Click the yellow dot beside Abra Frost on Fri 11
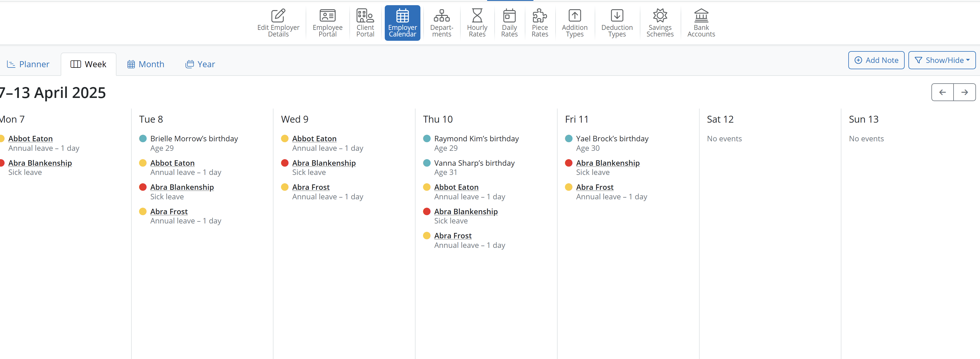The width and height of the screenshot is (980, 359). (569, 187)
